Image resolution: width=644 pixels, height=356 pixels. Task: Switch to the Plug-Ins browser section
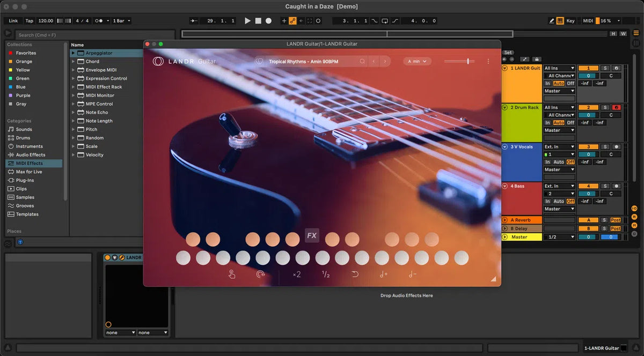26,180
